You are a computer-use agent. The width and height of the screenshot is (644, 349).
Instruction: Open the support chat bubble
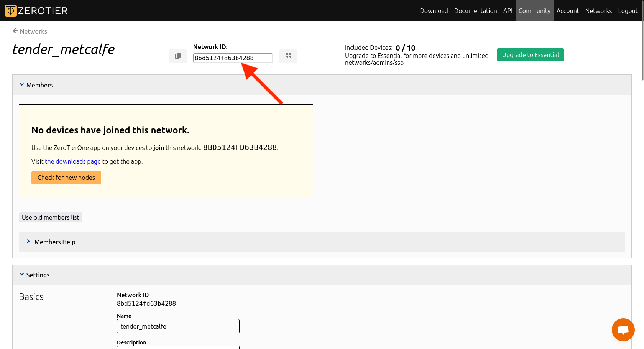click(x=623, y=329)
